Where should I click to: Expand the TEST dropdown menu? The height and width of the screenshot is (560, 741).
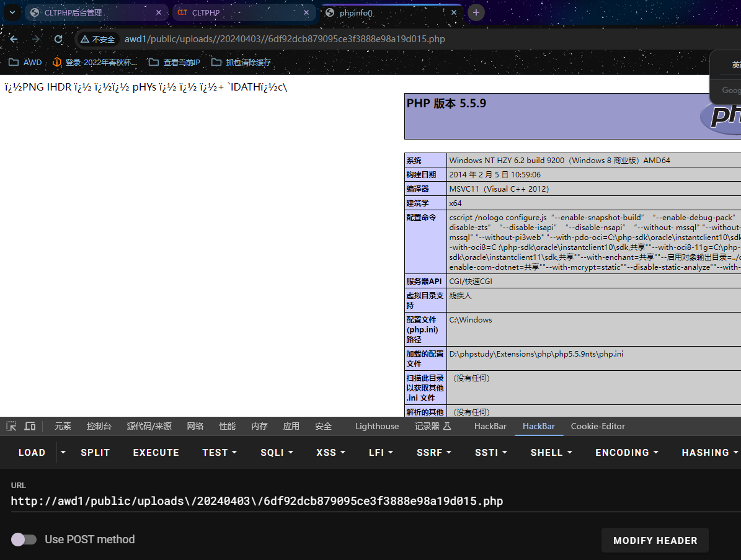tap(220, 453)
